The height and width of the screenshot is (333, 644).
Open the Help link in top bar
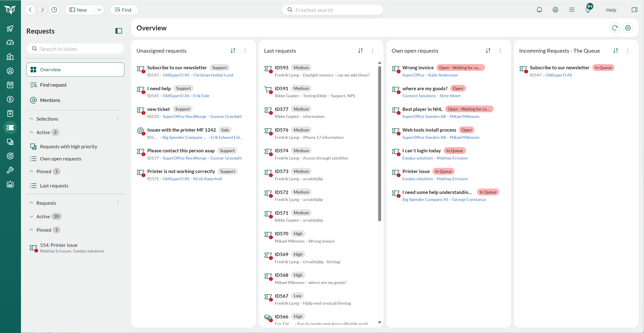coord(611,10)
